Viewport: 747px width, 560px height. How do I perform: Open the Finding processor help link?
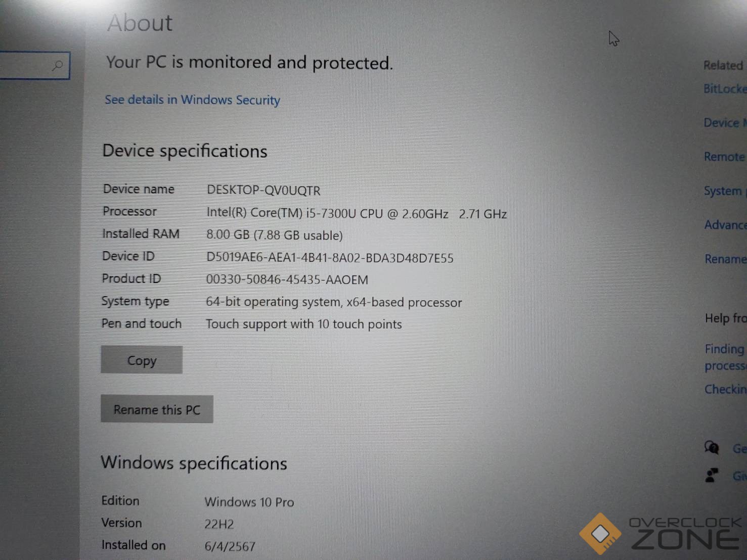click(725, 357)
